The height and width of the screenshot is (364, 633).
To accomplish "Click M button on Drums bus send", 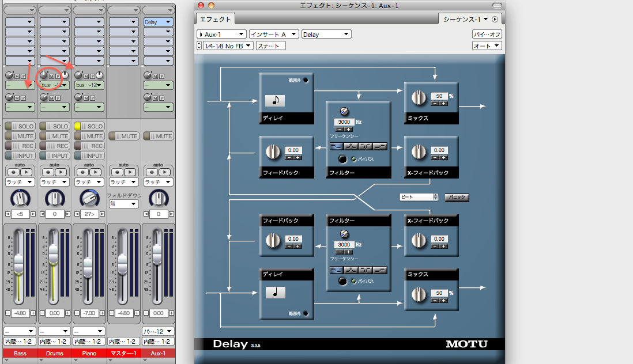I will 52,76.
